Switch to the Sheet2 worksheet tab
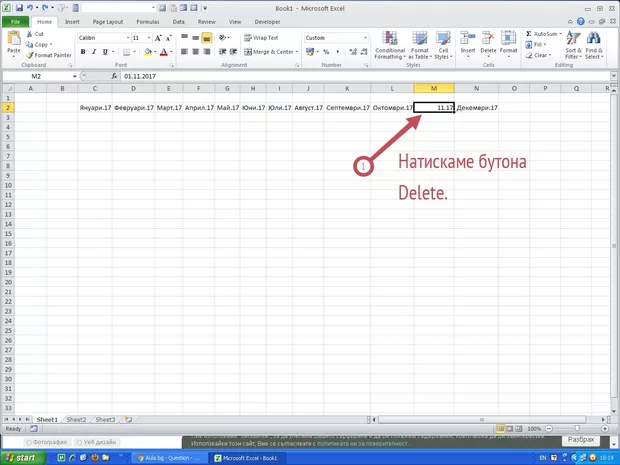 pyautogui.click(x=76, y=420)
